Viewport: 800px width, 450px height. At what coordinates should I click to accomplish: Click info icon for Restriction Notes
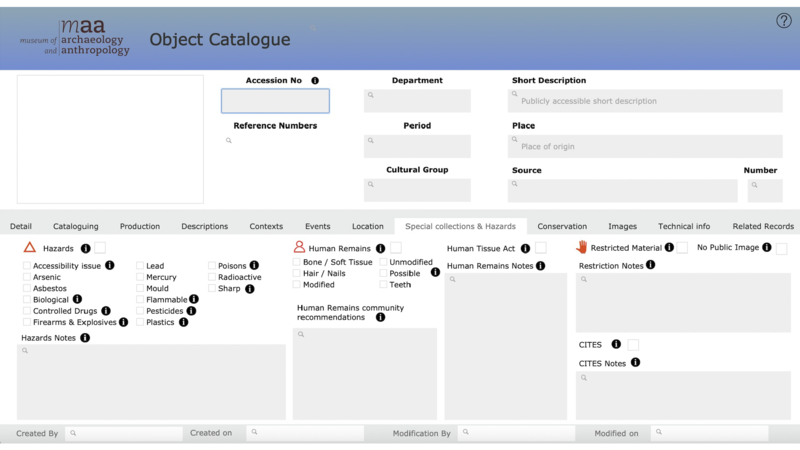point(651,265)
